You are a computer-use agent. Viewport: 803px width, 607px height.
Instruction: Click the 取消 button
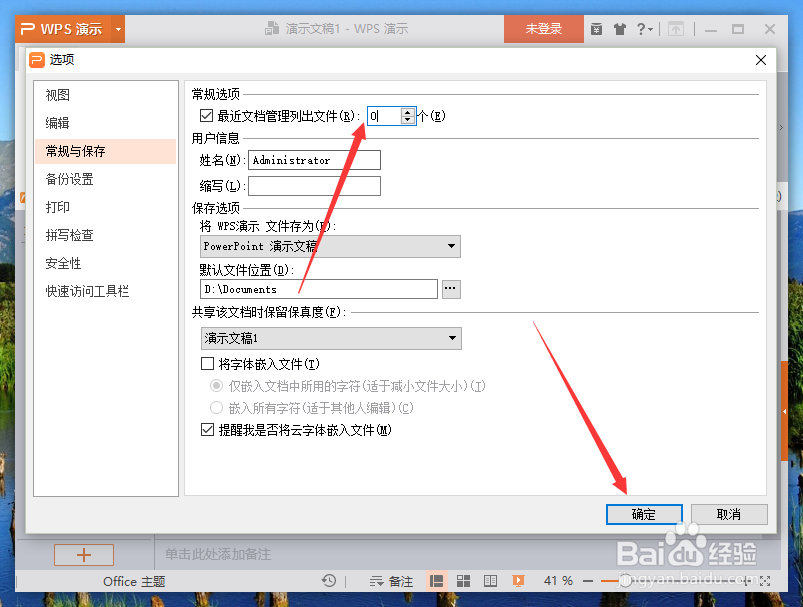click(x=729, y=514)
